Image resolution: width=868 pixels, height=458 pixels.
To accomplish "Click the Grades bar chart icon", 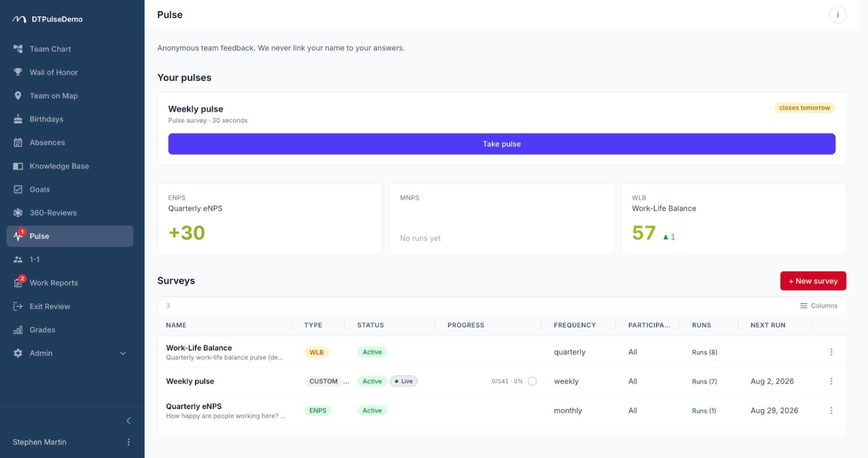I will (x=18, y=330).
